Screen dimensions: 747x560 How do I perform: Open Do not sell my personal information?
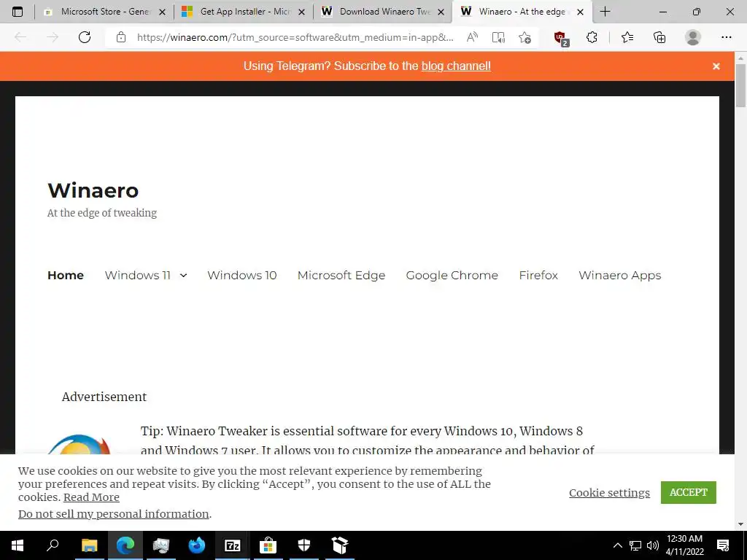point(113,514)
